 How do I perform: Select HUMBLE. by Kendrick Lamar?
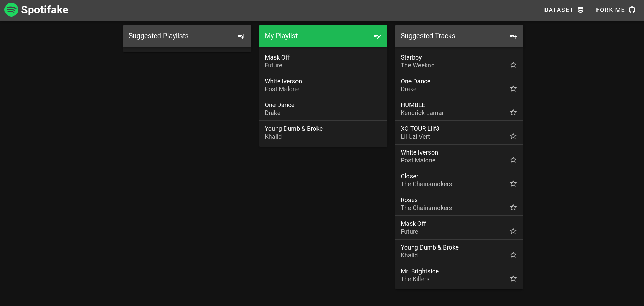pos(459,109)
